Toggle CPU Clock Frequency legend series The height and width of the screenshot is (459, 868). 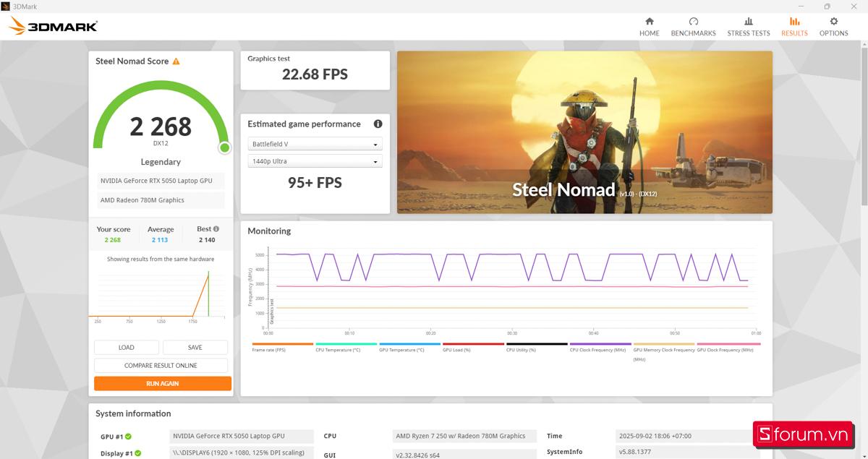(600, 348)
